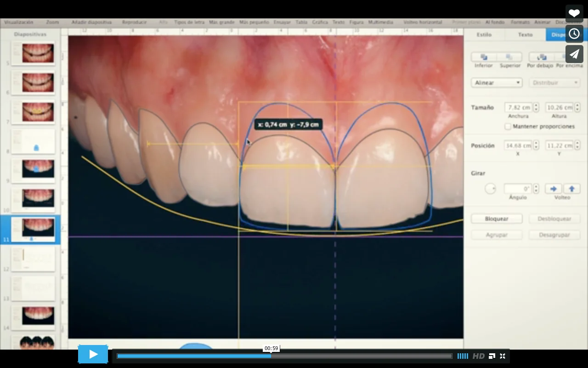This screenshot has height=368, width=588.
Task: Click the paper plane Share icon
Action: click(x=574, y=54)
